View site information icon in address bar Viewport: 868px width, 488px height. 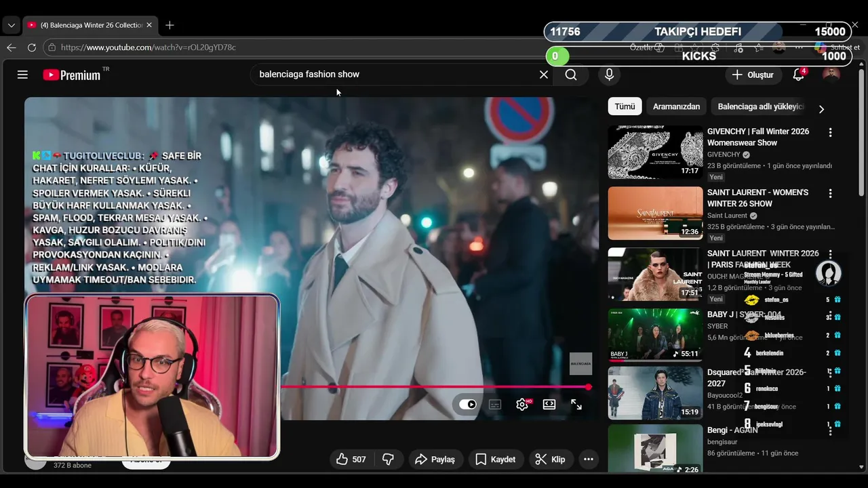click(x=52, y=47)
